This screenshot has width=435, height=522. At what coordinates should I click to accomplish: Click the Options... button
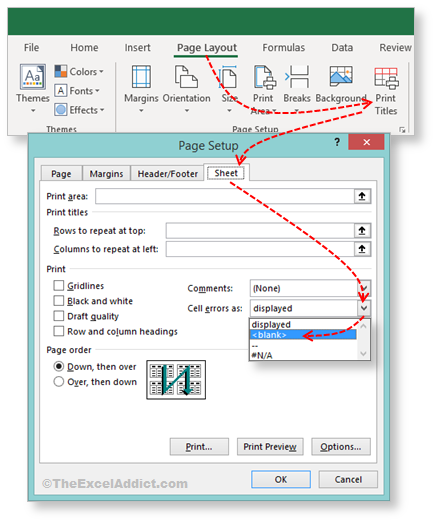point(341,446)
